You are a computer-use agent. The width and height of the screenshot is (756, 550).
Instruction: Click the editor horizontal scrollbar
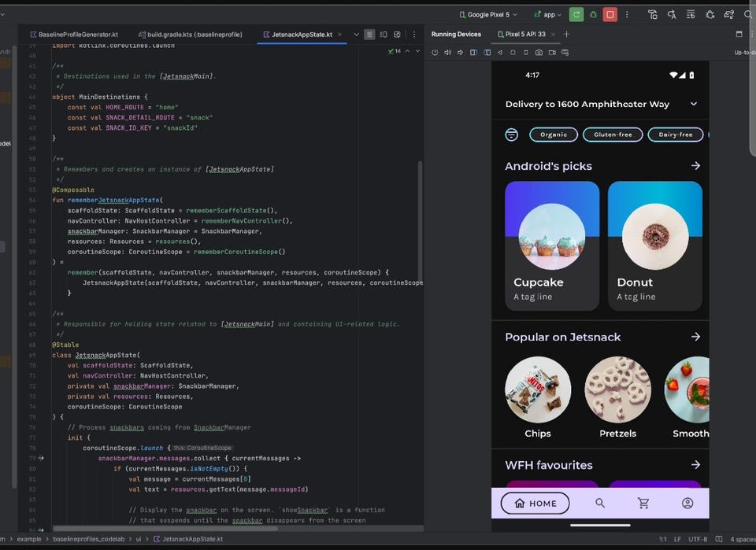[165, 528]
